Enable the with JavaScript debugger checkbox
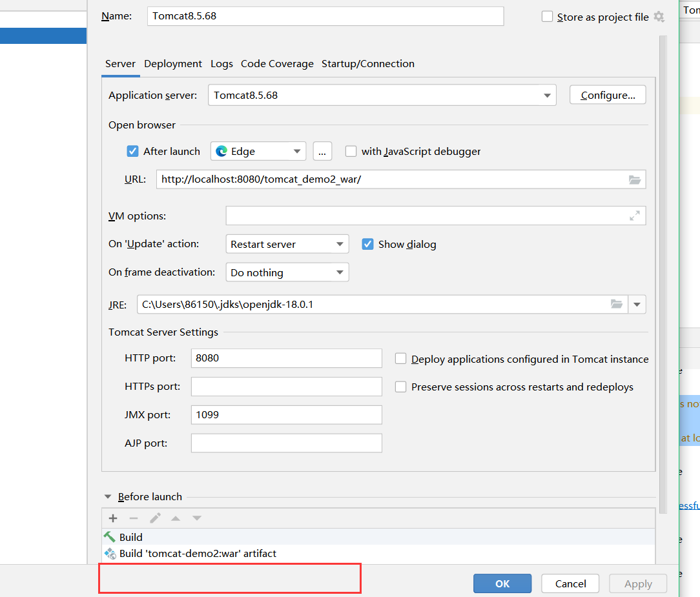Screen dimensions: 700x597 tap(351, 151)
